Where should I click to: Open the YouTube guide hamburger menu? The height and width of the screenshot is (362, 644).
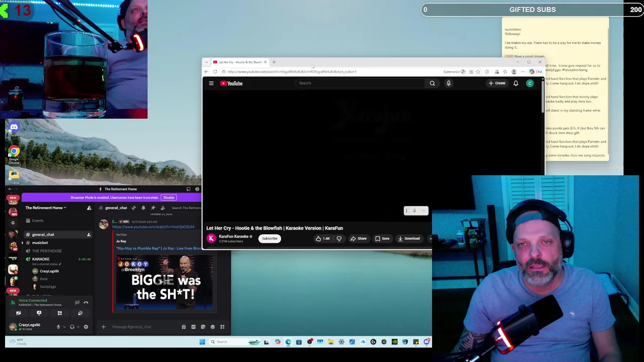click(x=211, y=83)
